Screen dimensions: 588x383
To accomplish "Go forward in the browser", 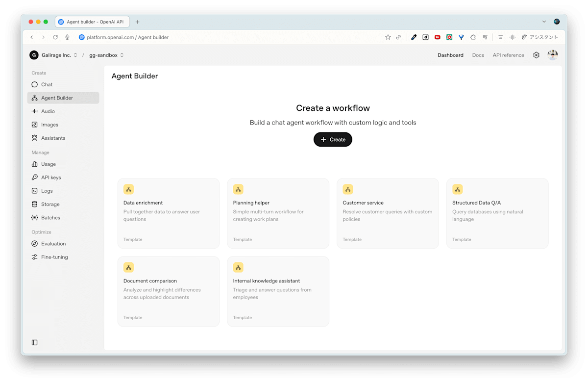I will [x=43, y=37].
